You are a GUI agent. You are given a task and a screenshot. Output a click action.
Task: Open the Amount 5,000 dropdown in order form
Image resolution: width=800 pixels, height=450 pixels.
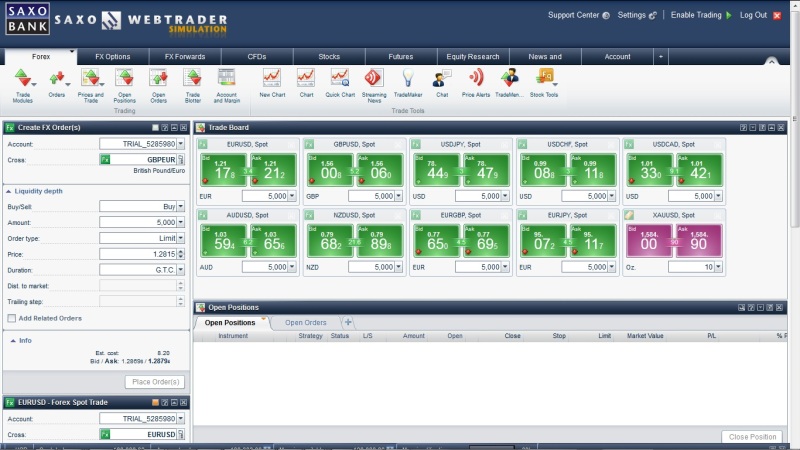click(x=181, y=222)
